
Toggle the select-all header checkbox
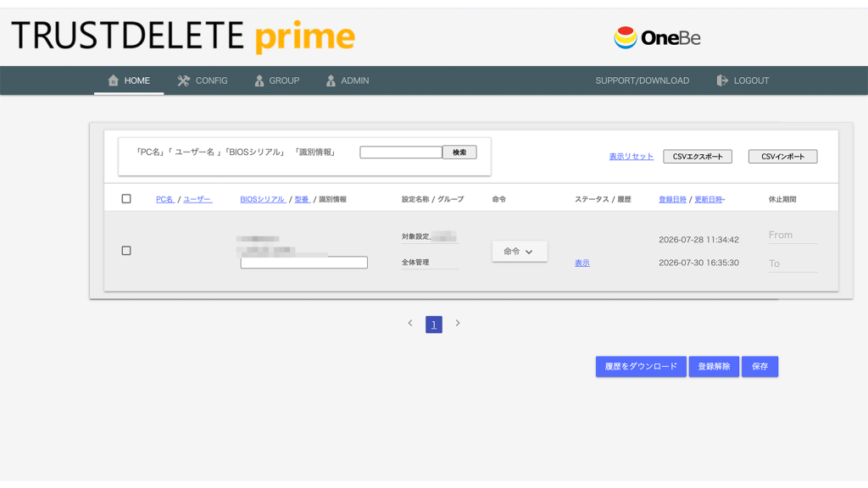126,198
